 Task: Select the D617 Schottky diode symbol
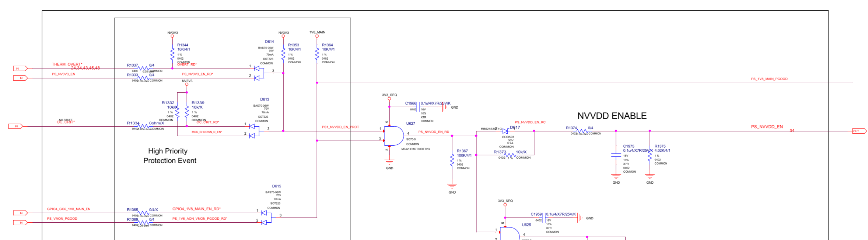505,131
